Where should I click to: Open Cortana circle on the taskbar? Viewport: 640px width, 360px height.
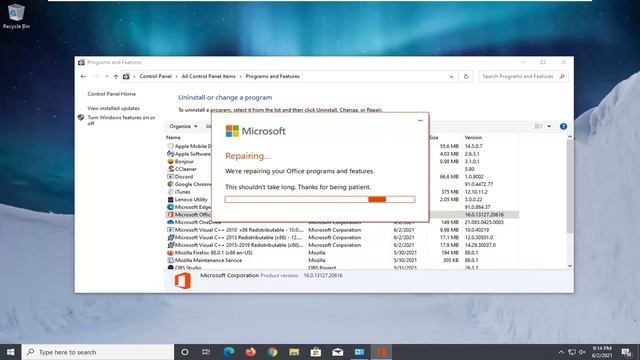pos(184,352)
